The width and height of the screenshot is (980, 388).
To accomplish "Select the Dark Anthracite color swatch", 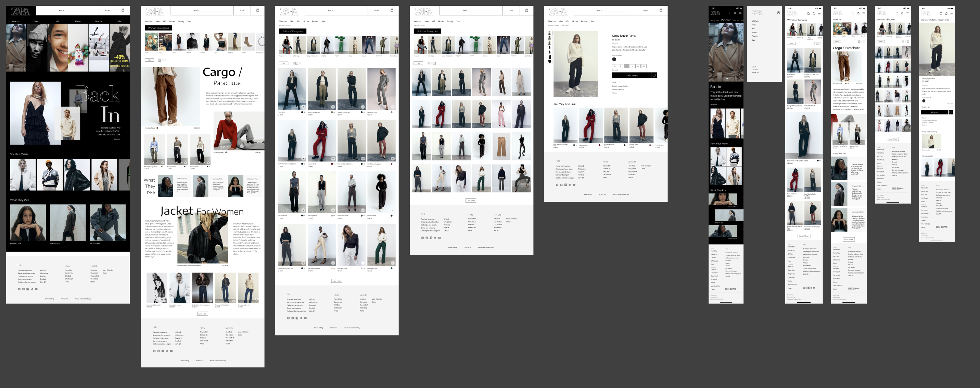I will point(614,60).
